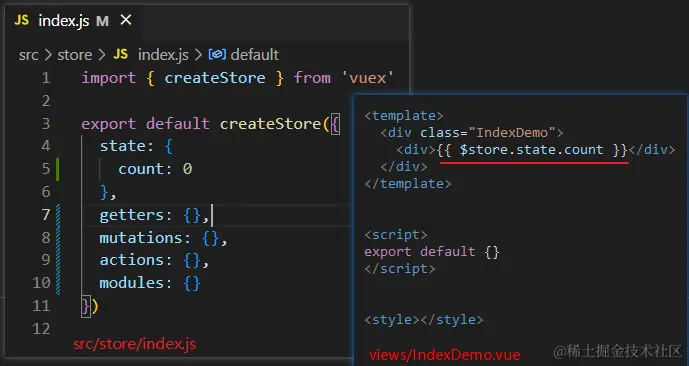Click the 'import' keyword on line 1
Image resolution: width=689 pixels, height=366 pixels.
click(109, 78)
